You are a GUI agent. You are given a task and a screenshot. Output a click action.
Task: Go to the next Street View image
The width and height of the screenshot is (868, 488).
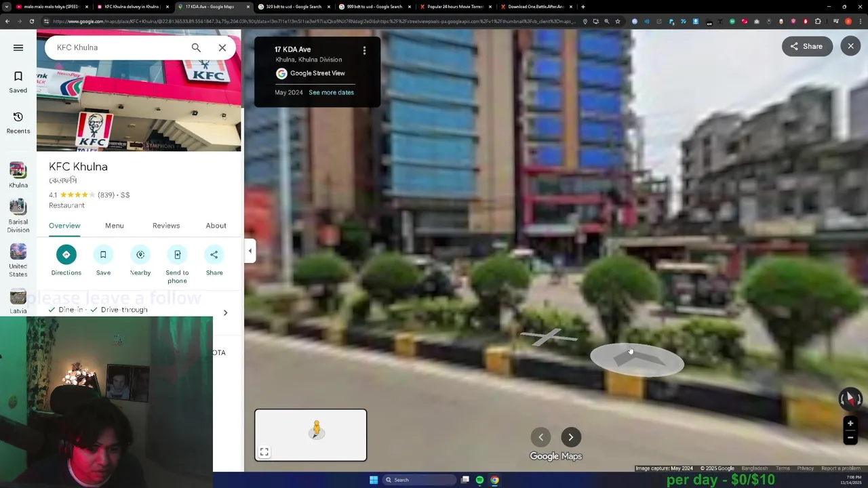tap(571, 437)
